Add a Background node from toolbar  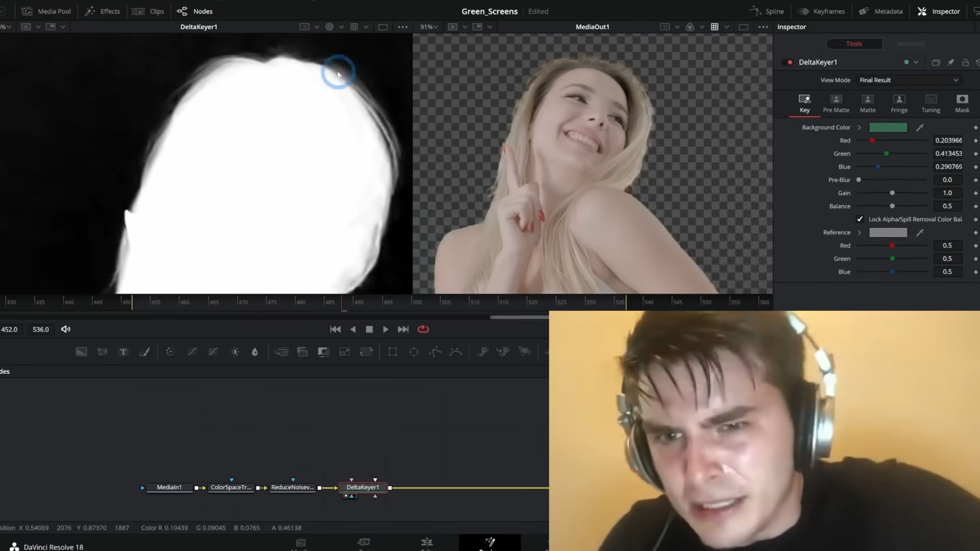(x=81, y=352)
